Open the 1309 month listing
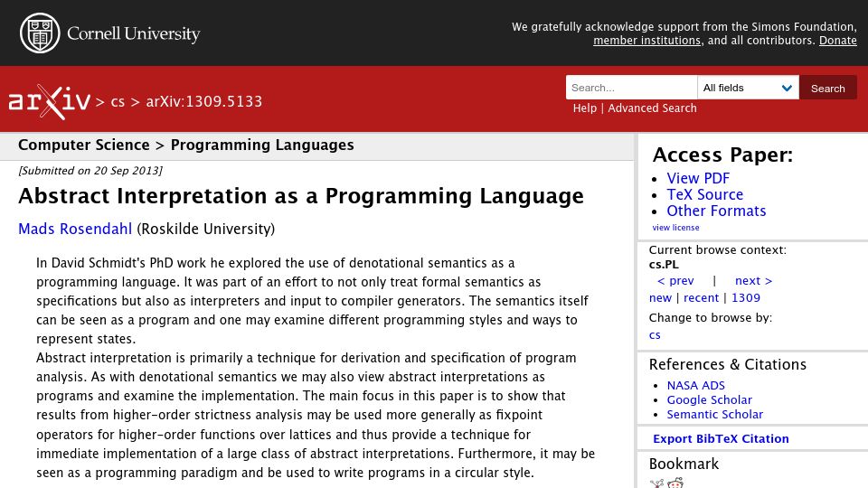 [x=746, y=297]
